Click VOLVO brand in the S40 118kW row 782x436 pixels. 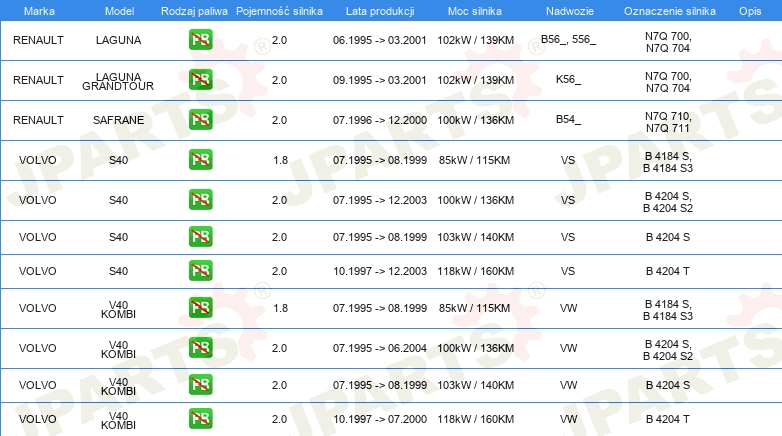(37, 271)
